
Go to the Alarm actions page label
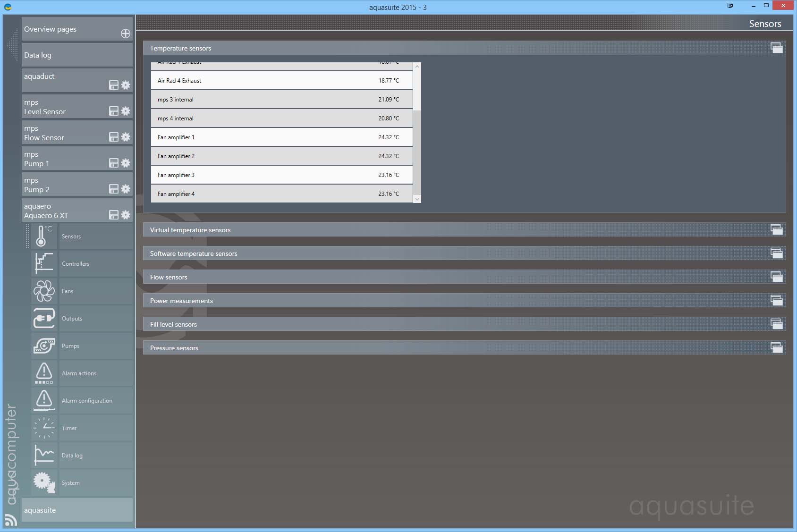point(79,373)
